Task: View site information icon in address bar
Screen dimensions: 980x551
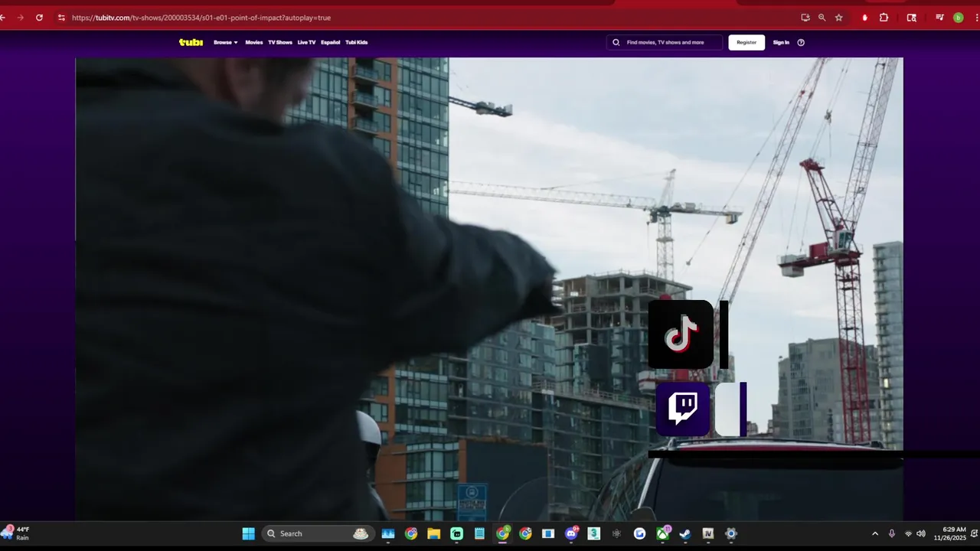Action: click(61, 18)
